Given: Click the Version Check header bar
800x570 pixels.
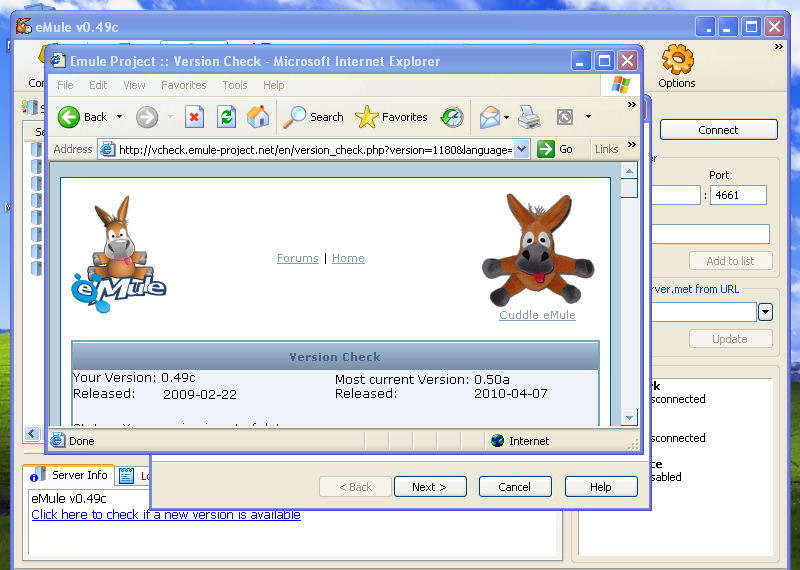Looking at the screenshot, I should point(335,356).
